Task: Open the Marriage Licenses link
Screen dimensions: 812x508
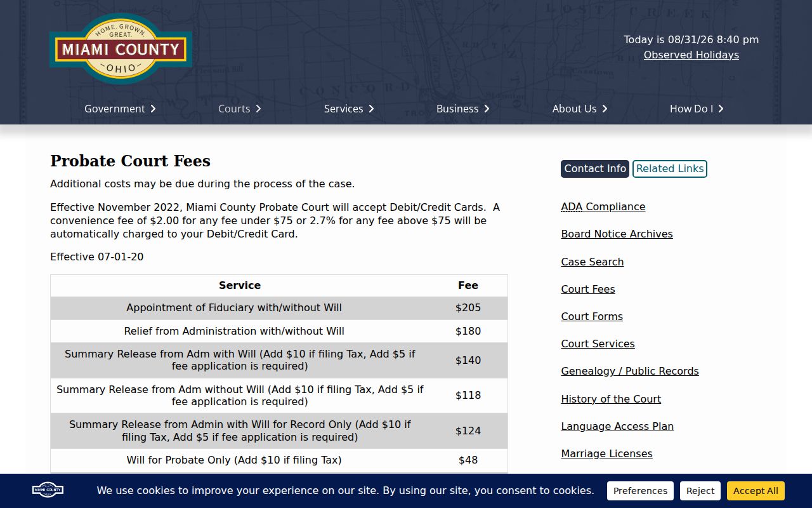Action: [x=606, y=453]
